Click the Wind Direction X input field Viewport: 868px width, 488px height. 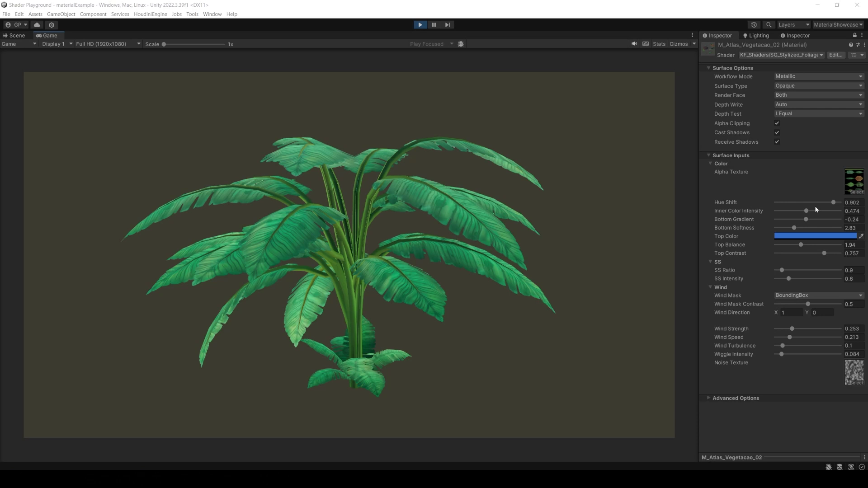[x=791, y=313]
